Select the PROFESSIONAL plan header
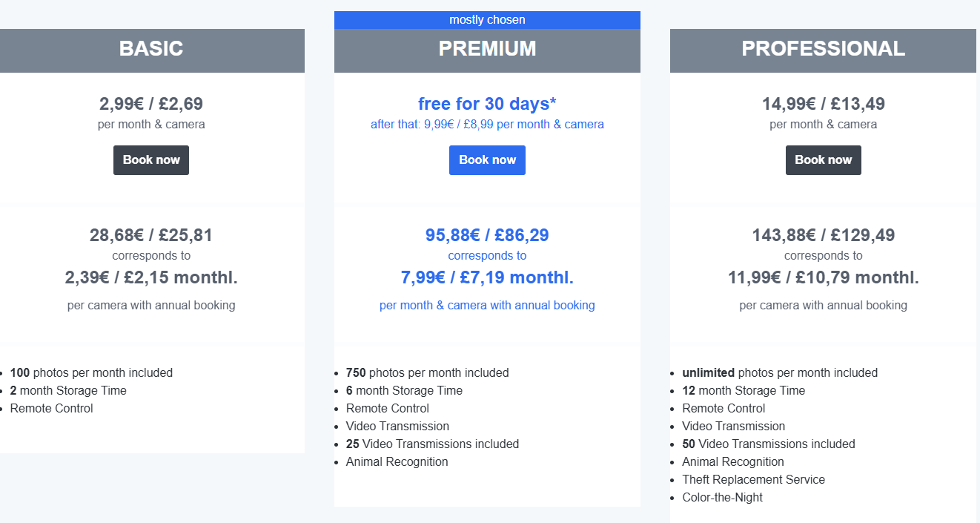The image size is (980, 523). [x=823, y=50]
